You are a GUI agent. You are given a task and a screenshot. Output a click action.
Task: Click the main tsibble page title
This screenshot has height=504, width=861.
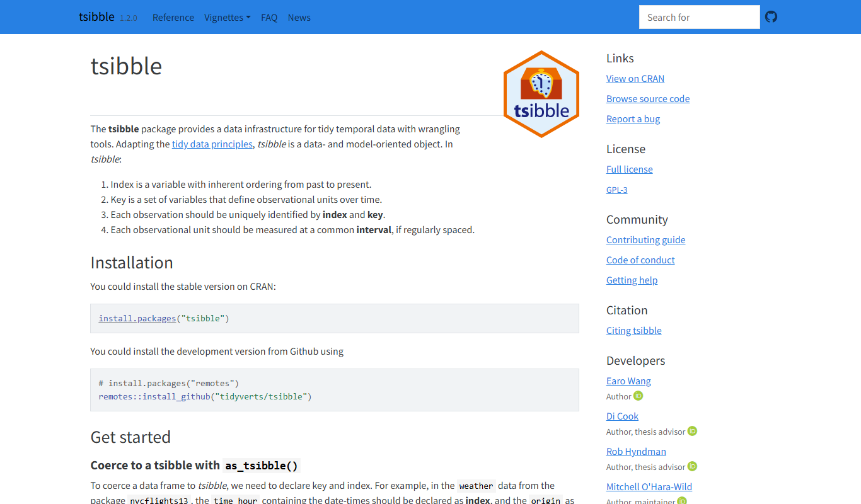click(127, 66)
